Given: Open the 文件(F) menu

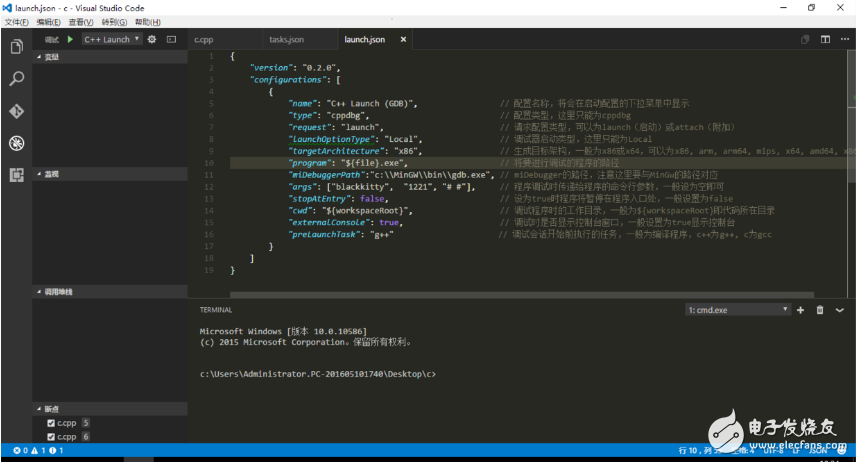Looking at the screenshot, I should 16,22.
